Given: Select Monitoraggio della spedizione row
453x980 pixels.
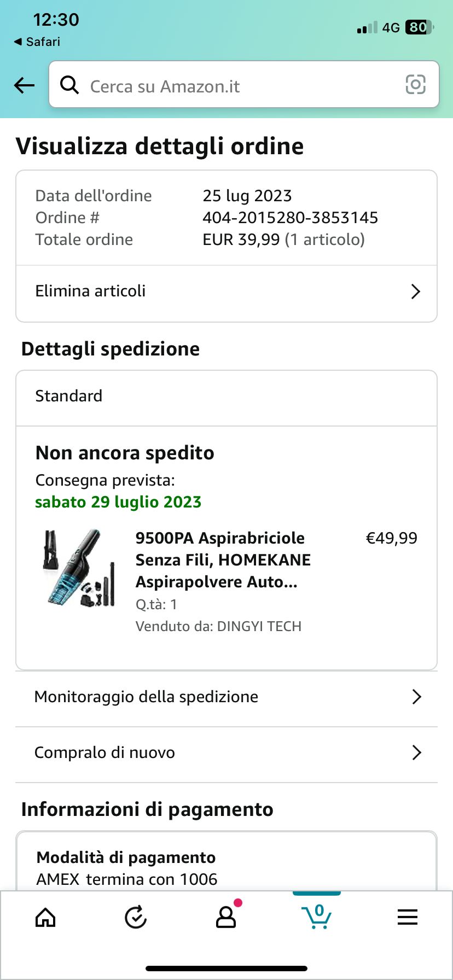Looking at the screenshot, I should point(147,697).
